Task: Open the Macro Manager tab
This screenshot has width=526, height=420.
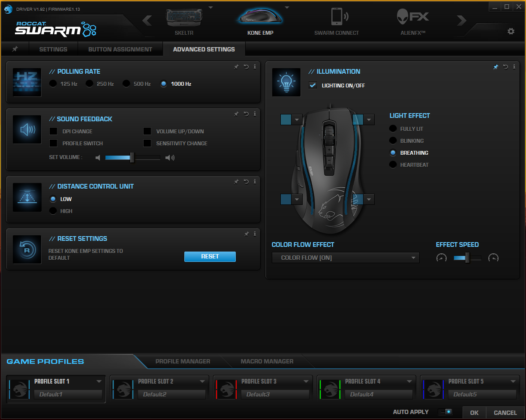Action: [267, 361]
